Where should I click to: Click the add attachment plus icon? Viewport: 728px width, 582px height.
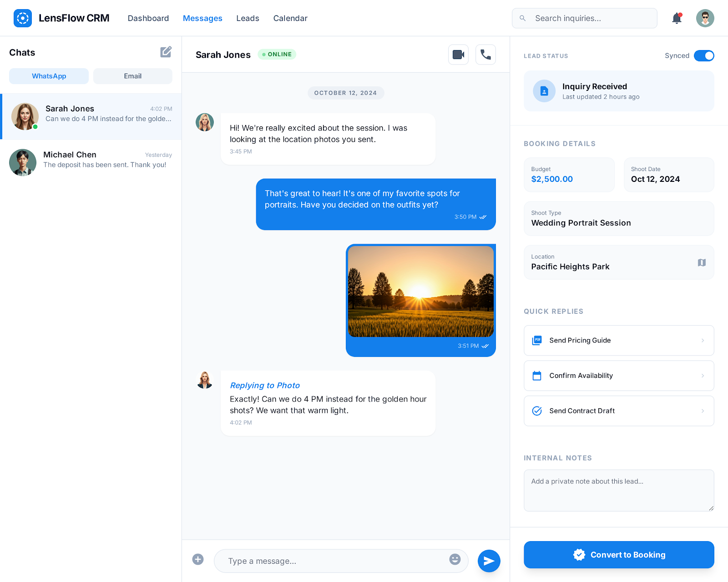pos(198,559)
